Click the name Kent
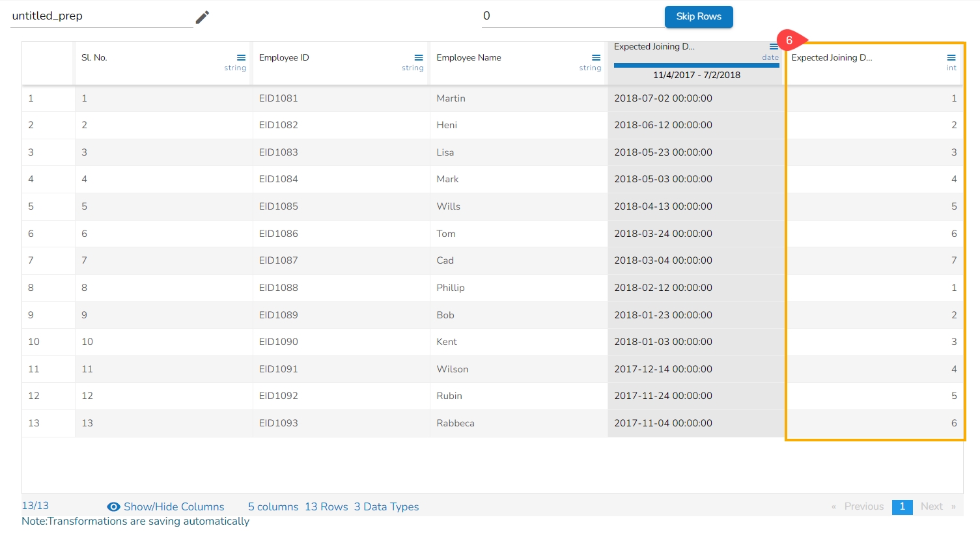980x539 pixels. click(x=447, y=342)
